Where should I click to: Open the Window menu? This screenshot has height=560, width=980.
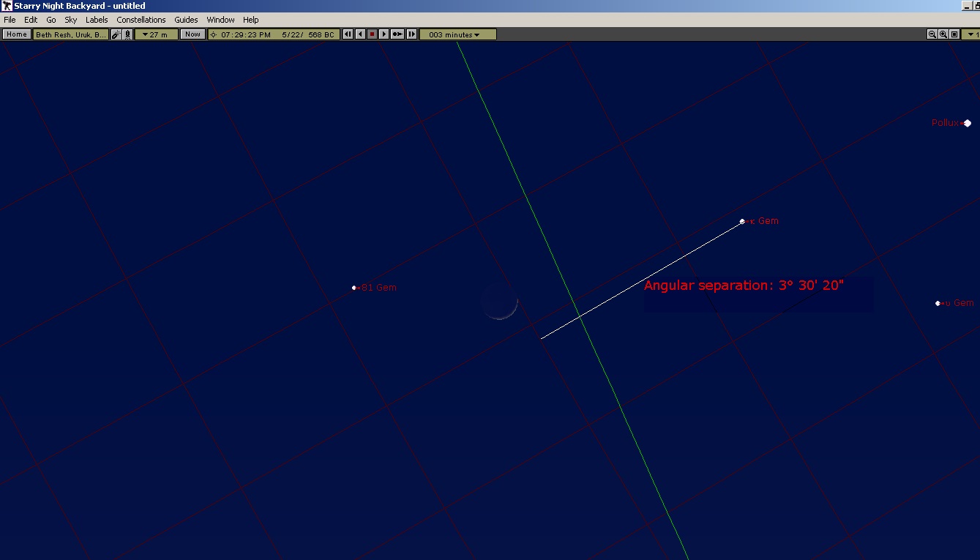220,20
